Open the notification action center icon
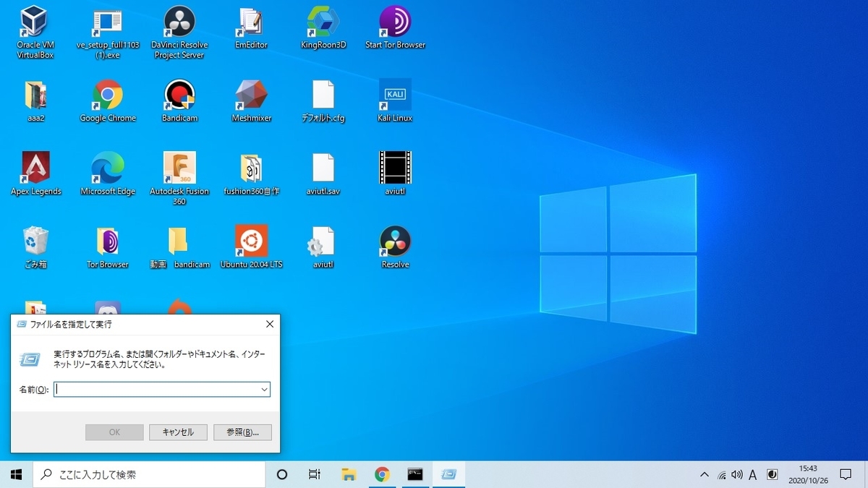The image size is (868, 488). point(846,474)
